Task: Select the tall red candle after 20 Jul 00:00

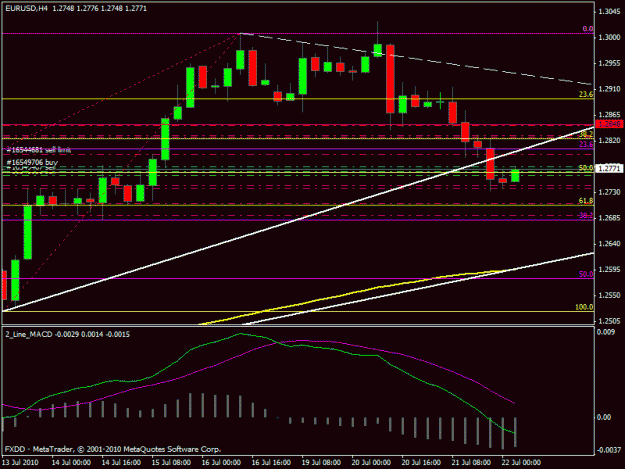Action: [x=390, y=79]
